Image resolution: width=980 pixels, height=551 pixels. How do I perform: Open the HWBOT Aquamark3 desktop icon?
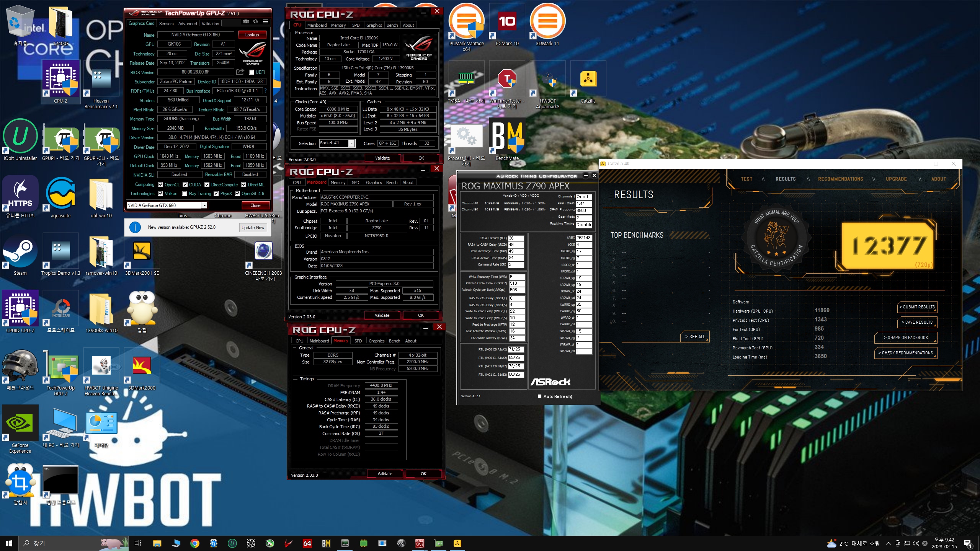(547, 85)
